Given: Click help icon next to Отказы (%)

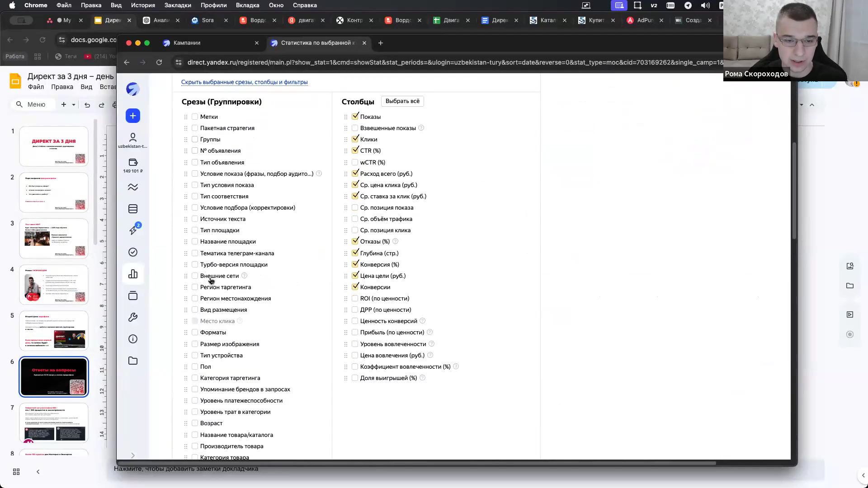Looking at the screenshot, I should point(395,241).
